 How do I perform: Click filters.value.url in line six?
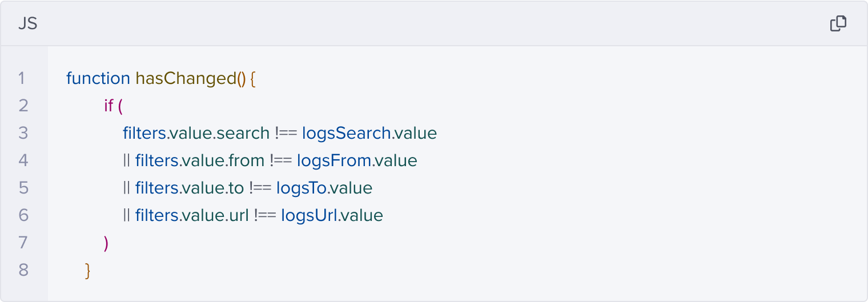tap(192, 215)
